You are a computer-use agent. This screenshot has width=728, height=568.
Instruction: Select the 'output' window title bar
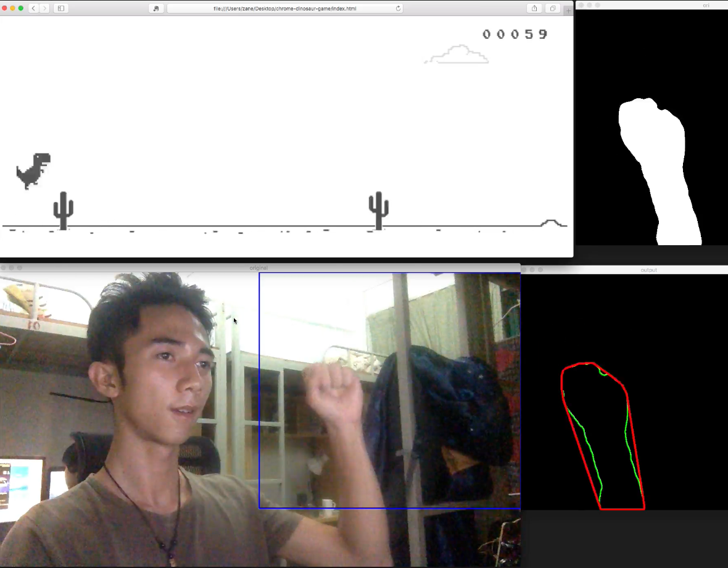[624, 270]
